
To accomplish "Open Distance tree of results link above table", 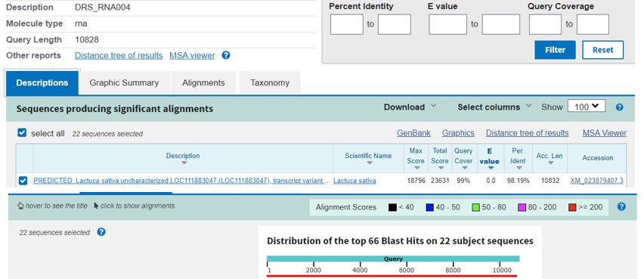I will pyautogui.click(x=528, y=133).
